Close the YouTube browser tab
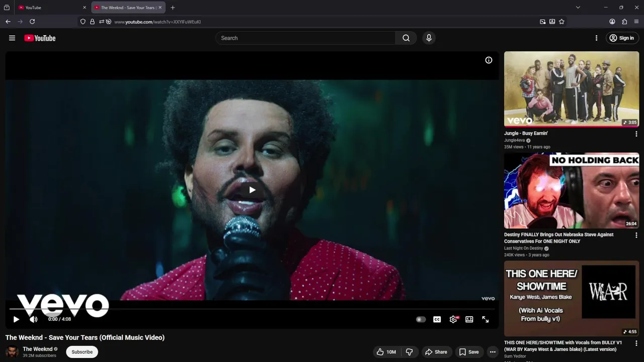 (85, 8)
